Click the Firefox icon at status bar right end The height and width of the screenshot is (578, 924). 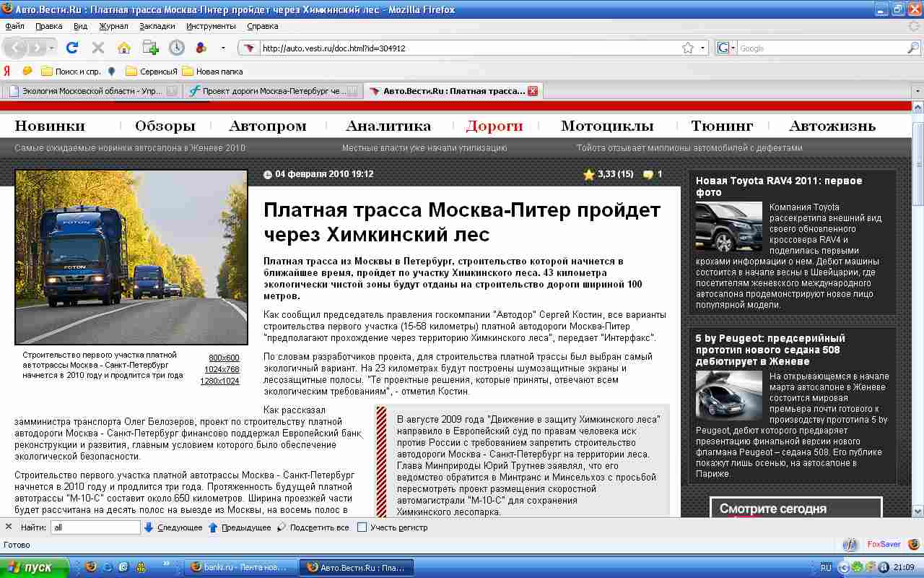coord(914,545)
